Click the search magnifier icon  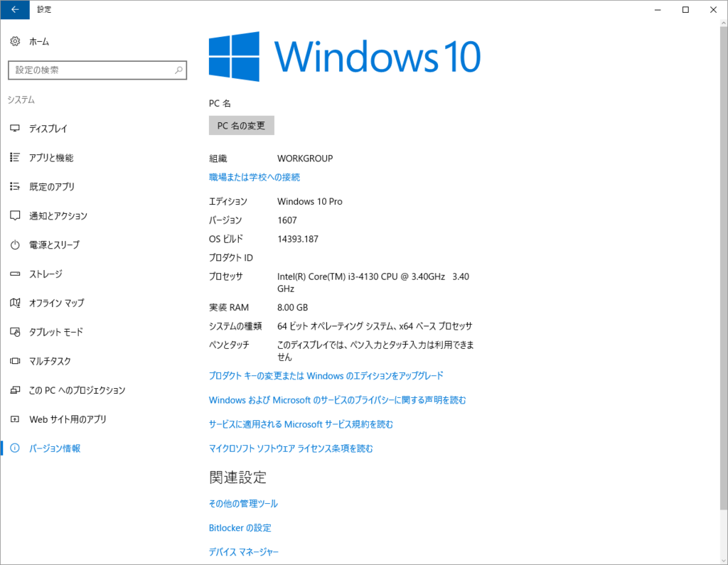pos(178,70)
